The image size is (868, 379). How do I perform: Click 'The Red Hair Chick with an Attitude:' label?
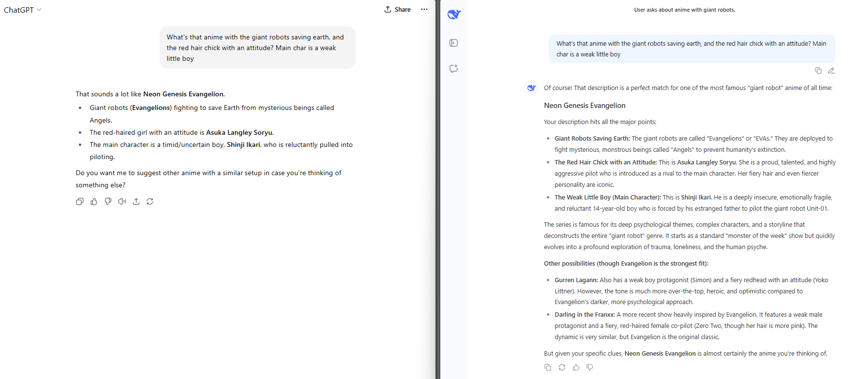[x=606, y=162]
